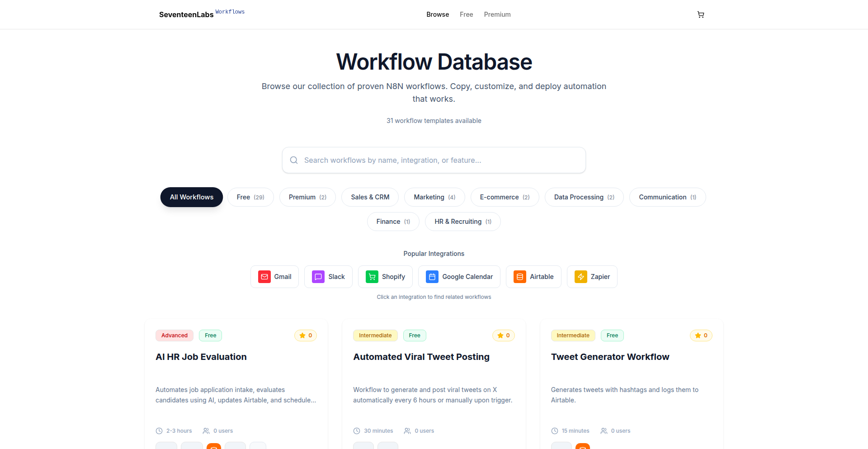Open the Browse nav item
This screenshot has height=449, width=868.
438,14
